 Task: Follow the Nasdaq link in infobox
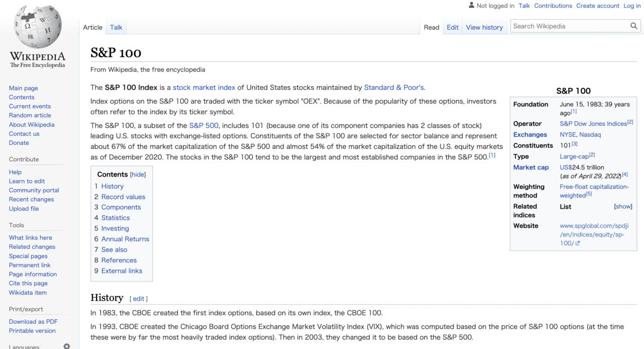click(x=590, y=135)
